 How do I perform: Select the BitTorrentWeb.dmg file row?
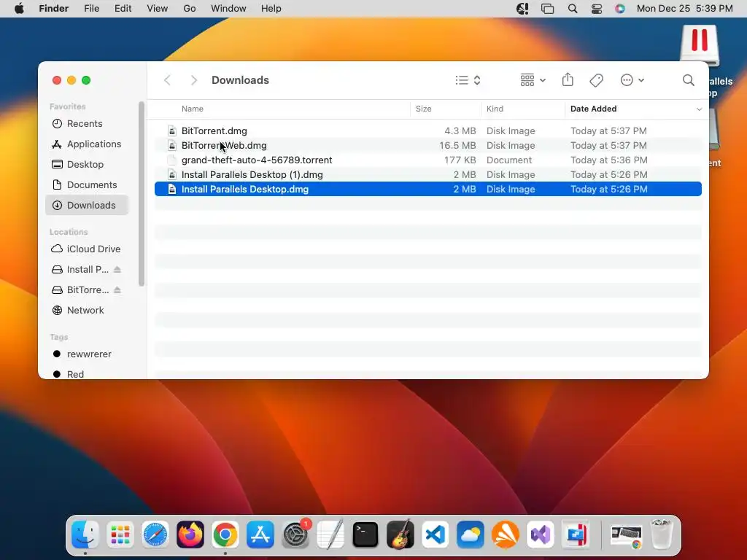click(x=427, y=146)
